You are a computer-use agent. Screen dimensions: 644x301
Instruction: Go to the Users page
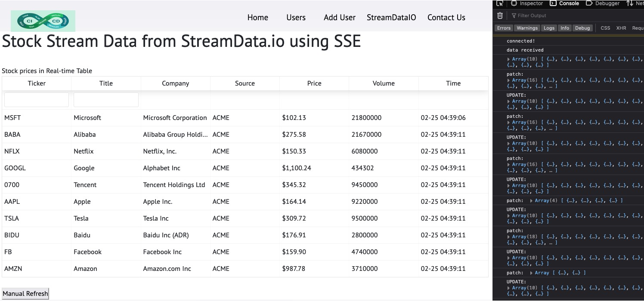point(296,18)
